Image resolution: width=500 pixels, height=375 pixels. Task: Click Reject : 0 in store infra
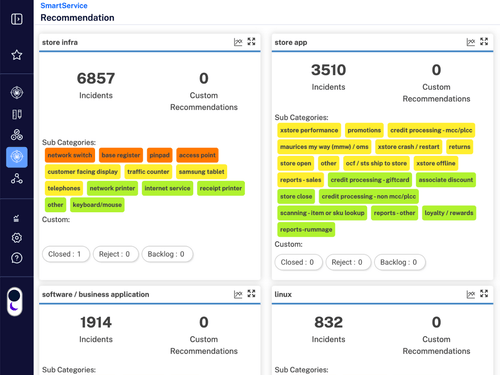point(116,254)
